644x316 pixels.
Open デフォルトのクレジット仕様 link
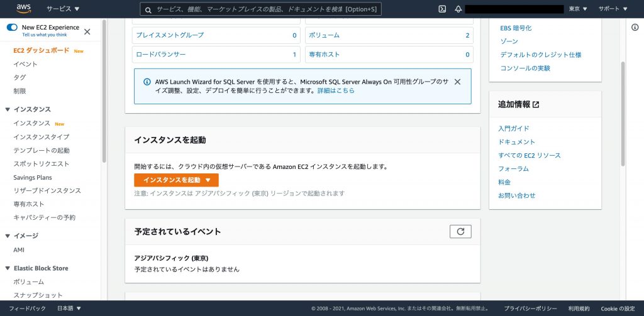coord(541,55)
